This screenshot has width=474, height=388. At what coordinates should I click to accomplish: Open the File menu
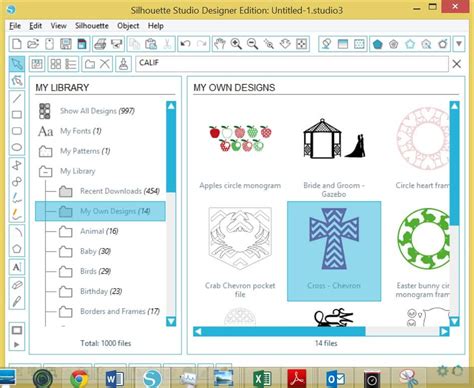point(15,26)
